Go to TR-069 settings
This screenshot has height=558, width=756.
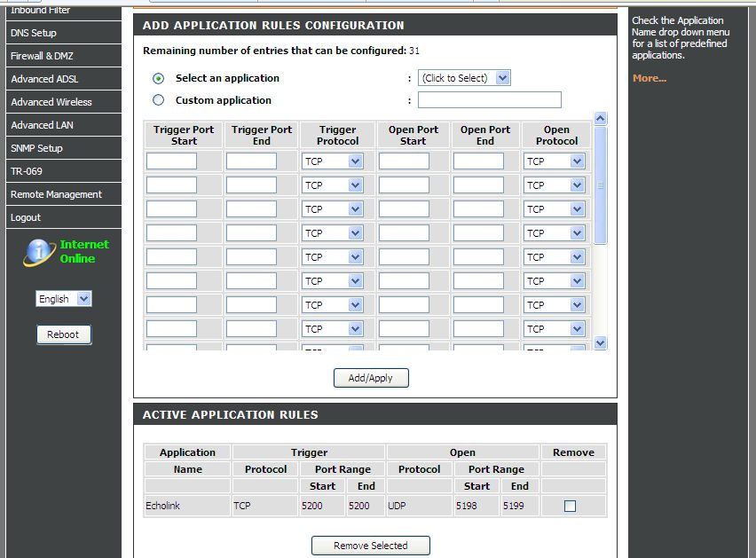[x=64, y=171]
